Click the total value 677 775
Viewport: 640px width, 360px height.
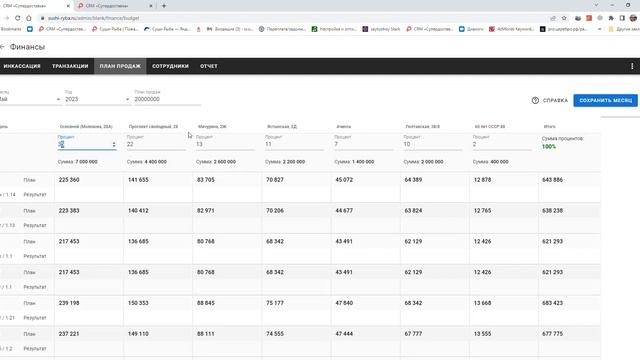click(x=552, y=333)
